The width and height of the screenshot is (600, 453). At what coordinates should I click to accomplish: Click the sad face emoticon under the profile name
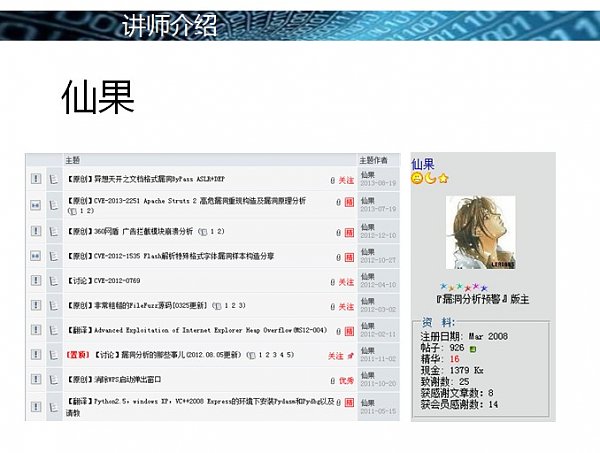tap(417, 178)
